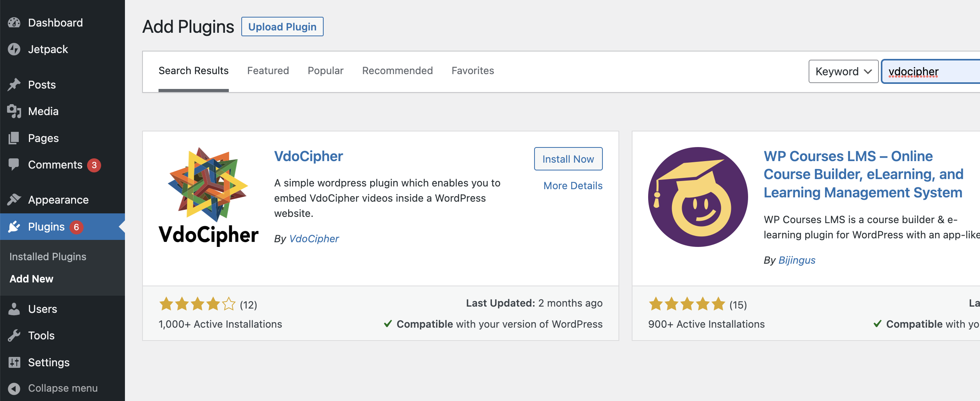Focus the plugin search field containing vdocipher
Screen dimensions: 980x401
pos(931,71)
